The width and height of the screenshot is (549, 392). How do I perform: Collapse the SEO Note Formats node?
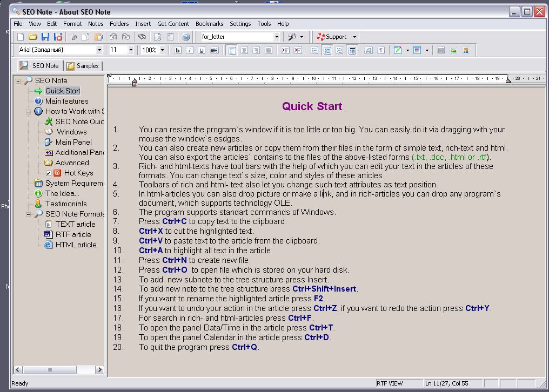pos(28,214)
